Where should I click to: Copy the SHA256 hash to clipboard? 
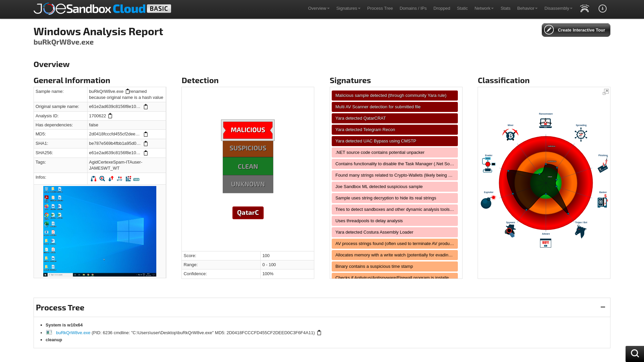pos(146,153)
